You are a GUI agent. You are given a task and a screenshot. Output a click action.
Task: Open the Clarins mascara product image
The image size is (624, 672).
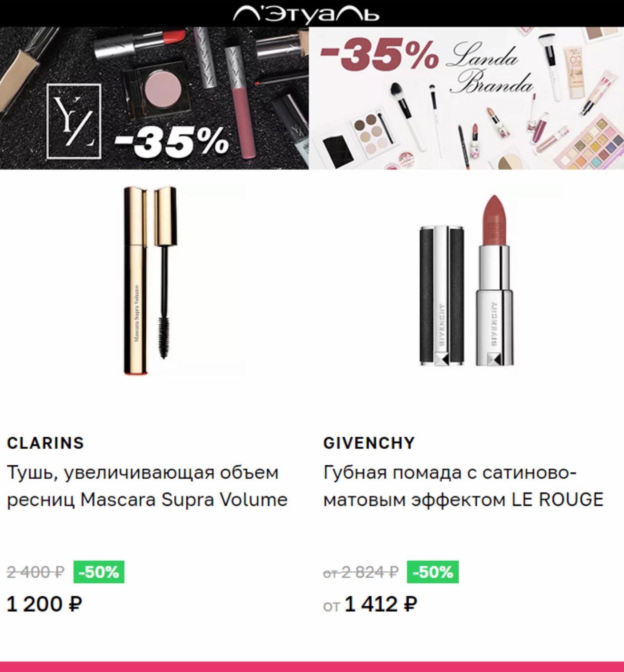(x=150, y=280)
